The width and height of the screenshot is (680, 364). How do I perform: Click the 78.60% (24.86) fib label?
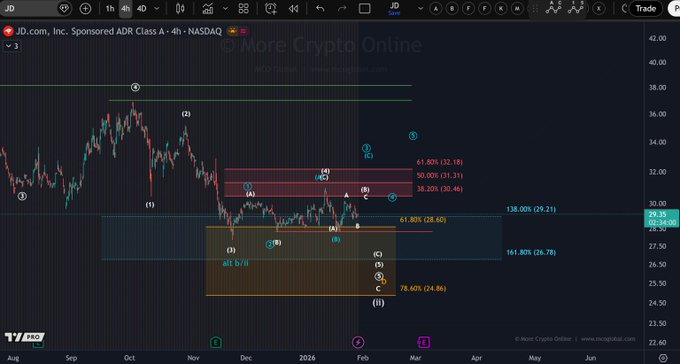click(423, 288)
